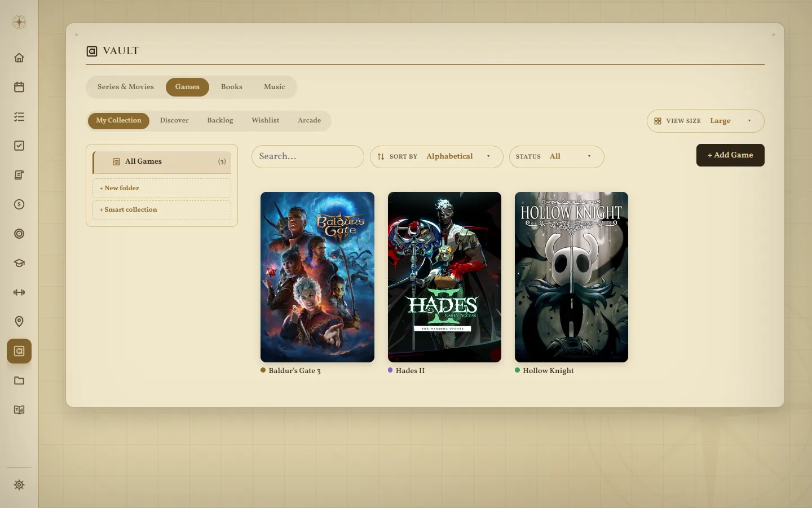
Task: Create a new folder via + New folder
Action: (162, 188)
